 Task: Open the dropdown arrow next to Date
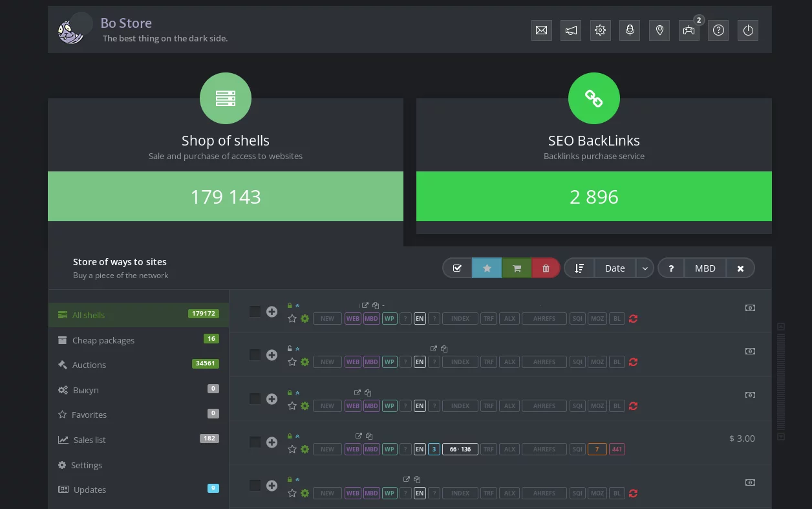(x=645, y=268)
